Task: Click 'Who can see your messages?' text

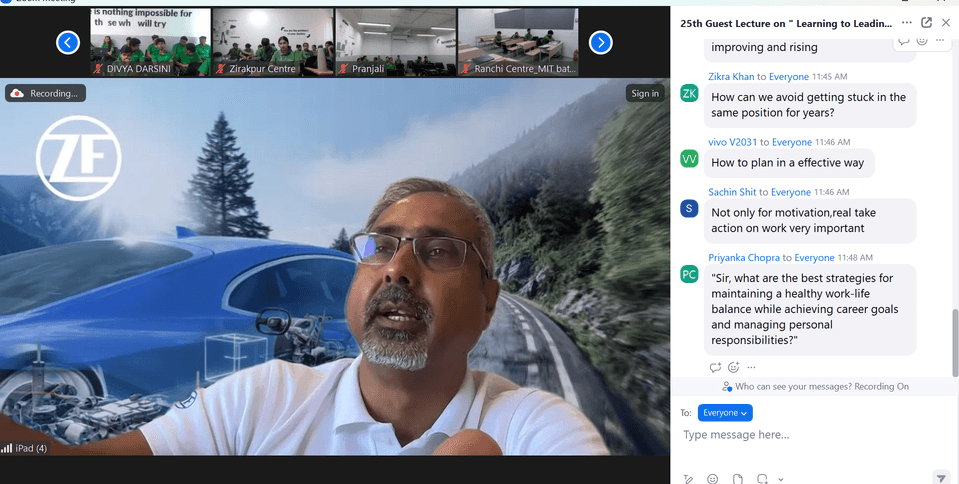Action: pos(793,387)
